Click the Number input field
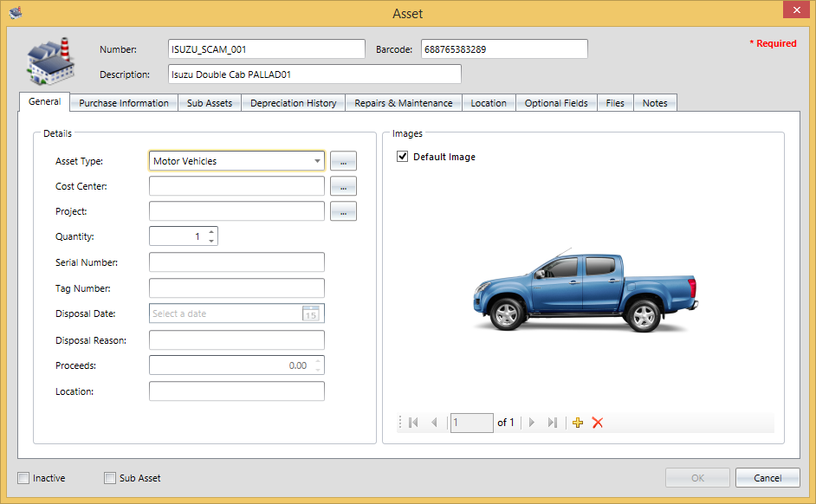Viewport: 816px width, 504px height. (267, 48)
